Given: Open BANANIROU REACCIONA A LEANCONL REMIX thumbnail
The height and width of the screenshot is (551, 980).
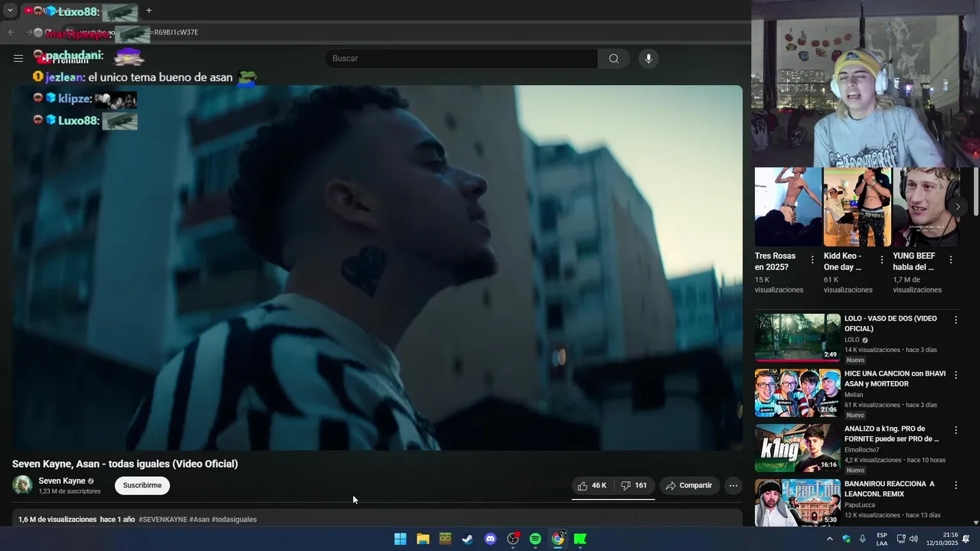Looking at the screenshot, I should [797, 503].
